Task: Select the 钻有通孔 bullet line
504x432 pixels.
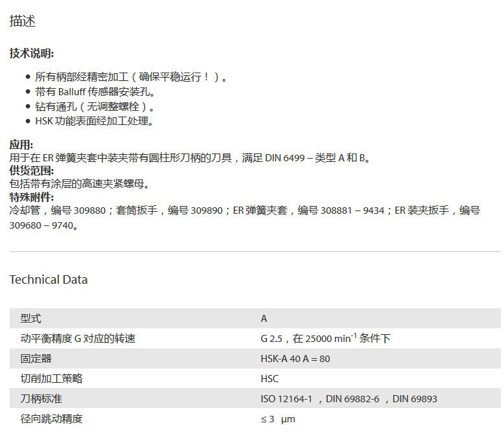Action: 95,106
